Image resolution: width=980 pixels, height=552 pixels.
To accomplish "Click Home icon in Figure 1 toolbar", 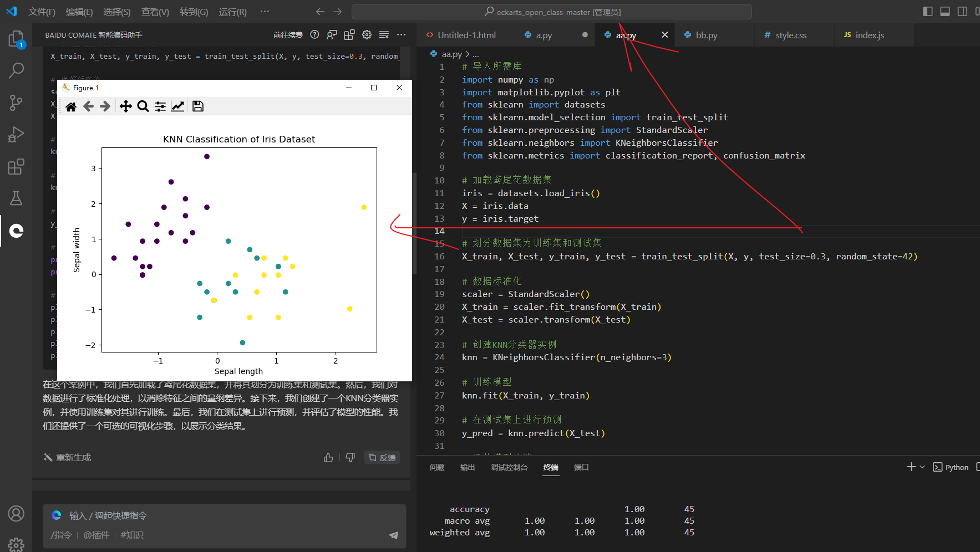I will [x=71, y=106].
